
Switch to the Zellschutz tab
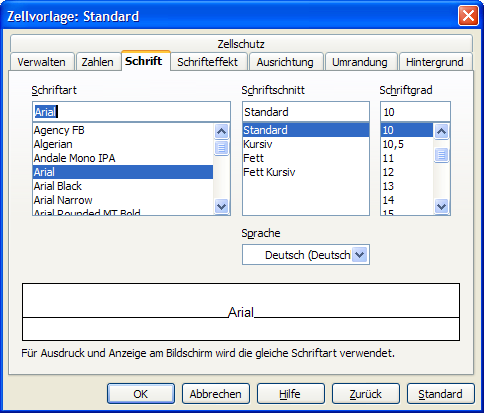click(x=241, y=43)
